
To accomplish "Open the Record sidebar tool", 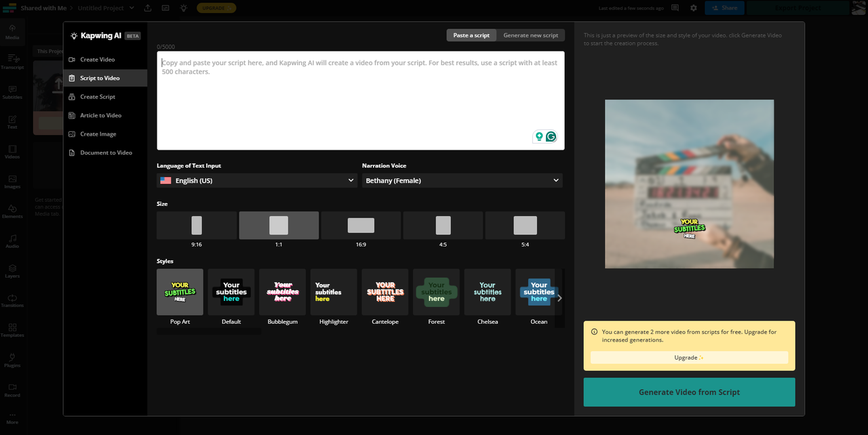I will (x=12, y=390).
